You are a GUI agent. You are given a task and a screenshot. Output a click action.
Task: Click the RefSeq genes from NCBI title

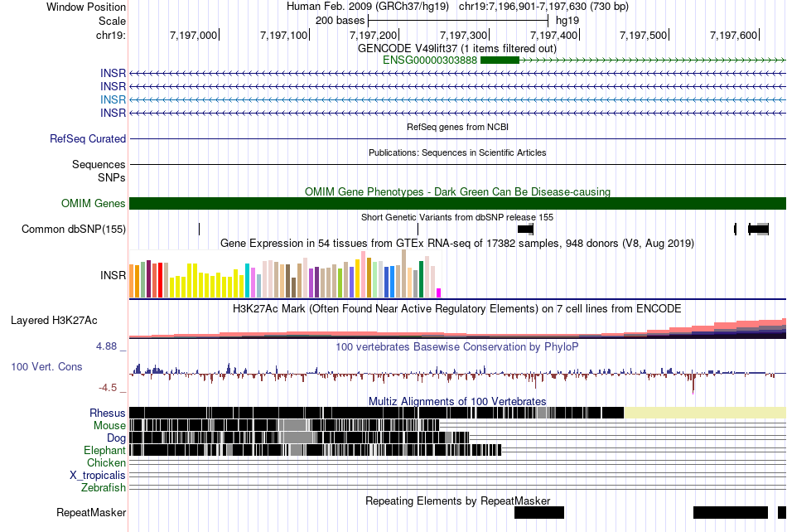click(458, 127)
